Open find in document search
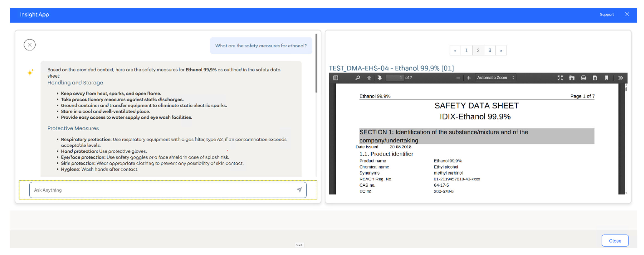Image resolution: width=644 pixels, height=255 pixels. (358, 78)
